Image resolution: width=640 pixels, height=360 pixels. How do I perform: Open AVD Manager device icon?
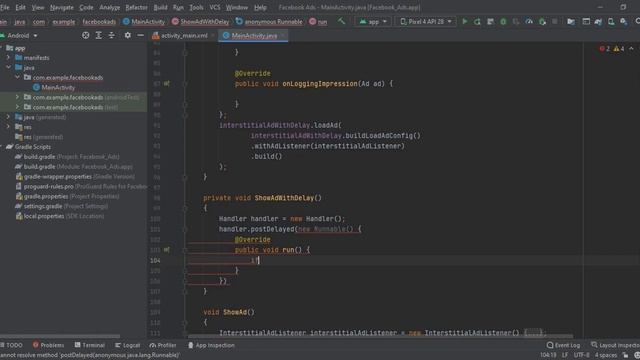click(x=611, y=22)
